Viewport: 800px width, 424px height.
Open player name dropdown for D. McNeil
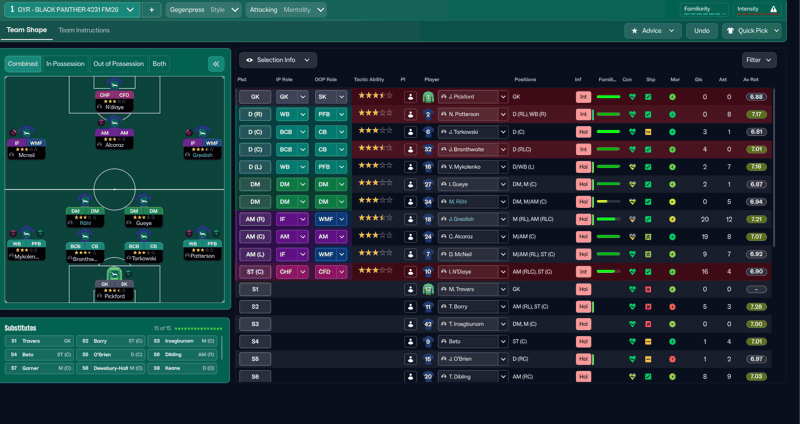point(503,254)
